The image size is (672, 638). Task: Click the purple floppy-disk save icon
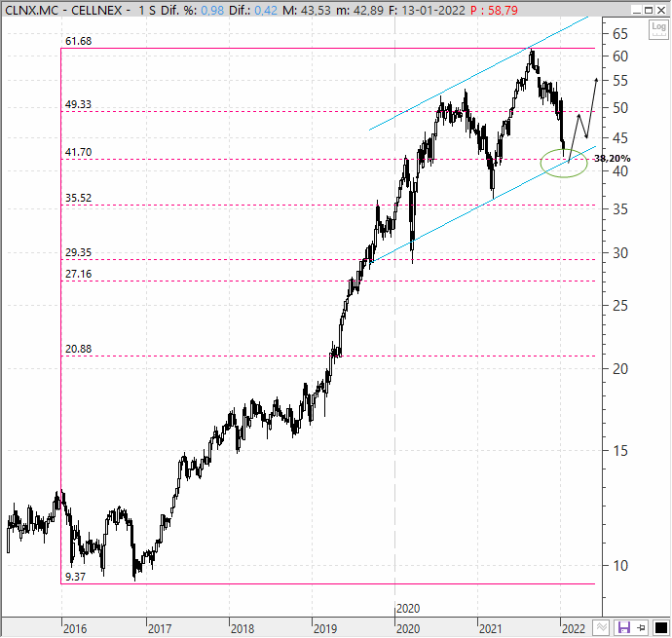point(623,628)
